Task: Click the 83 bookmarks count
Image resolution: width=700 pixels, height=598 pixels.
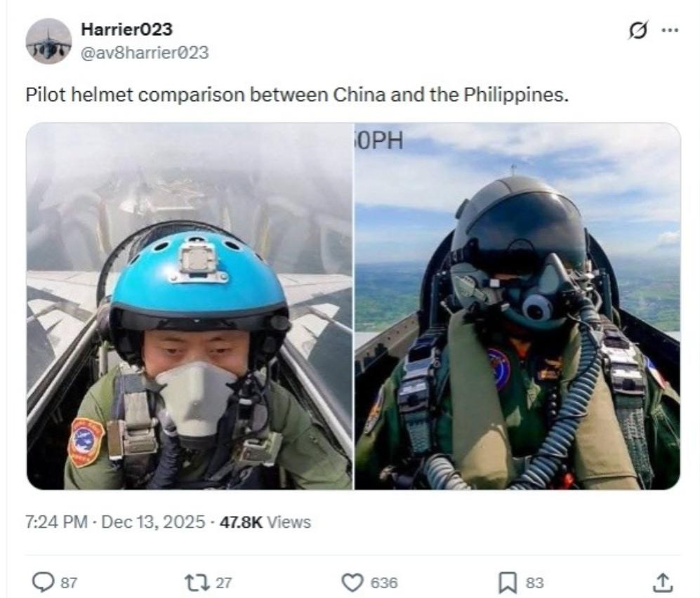Action: [x=534, y=583]
